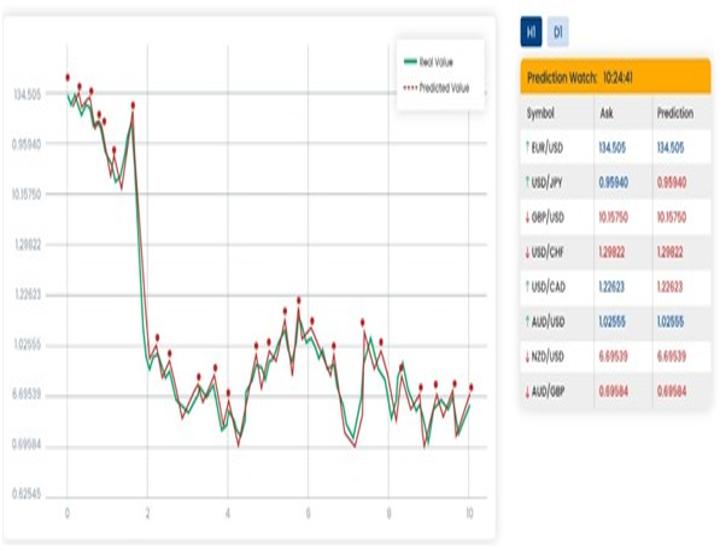Click the up arrow beside USD/JPY
This screenshot has height=550, width=720.
point(527,183)
